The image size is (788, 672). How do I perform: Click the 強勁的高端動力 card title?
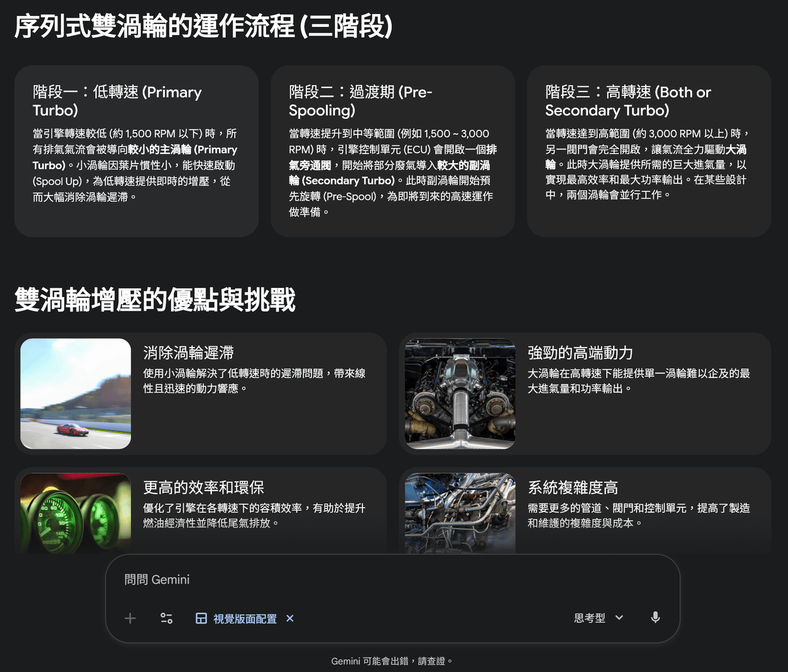(x=580, y=353)
